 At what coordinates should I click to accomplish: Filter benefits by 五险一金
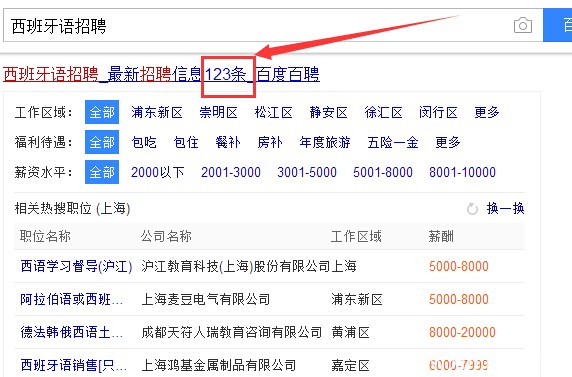393,142
